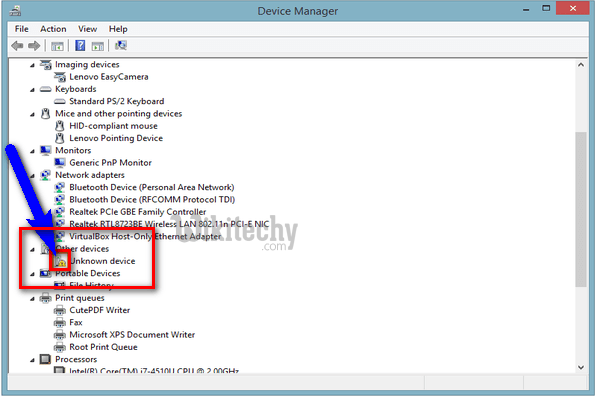Select the Network adapters label

90,175
